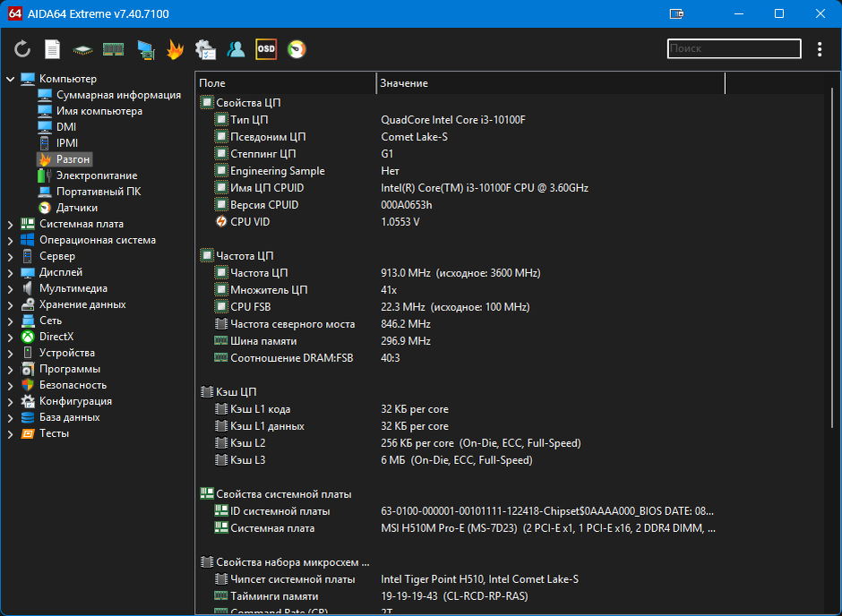
Task: Click the vertical scrollbar of details pane
Action: pos(832,256)
